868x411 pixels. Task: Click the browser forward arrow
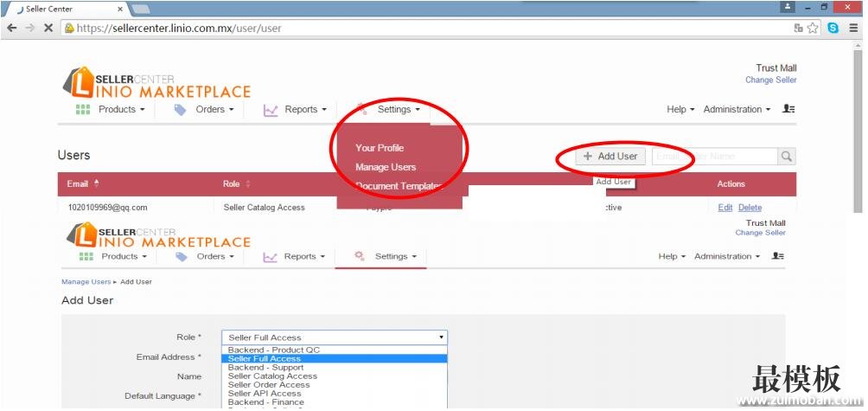(x=30, y=28)
